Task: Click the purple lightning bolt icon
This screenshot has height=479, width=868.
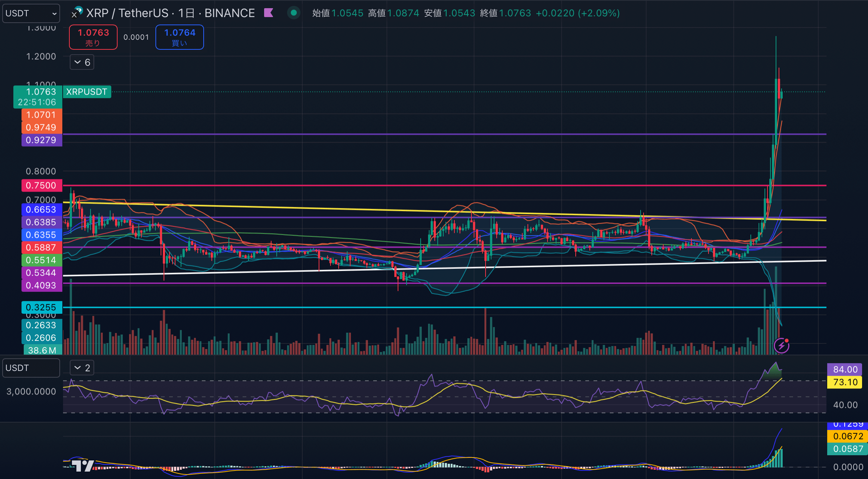Action: [x=781, y=346]
